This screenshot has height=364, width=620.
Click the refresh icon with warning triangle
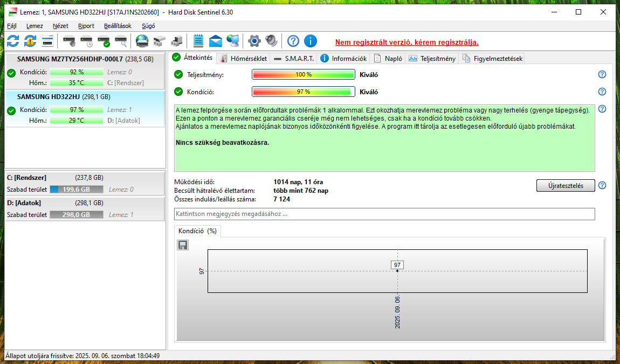pyautogui.click(x=30, y=41)
